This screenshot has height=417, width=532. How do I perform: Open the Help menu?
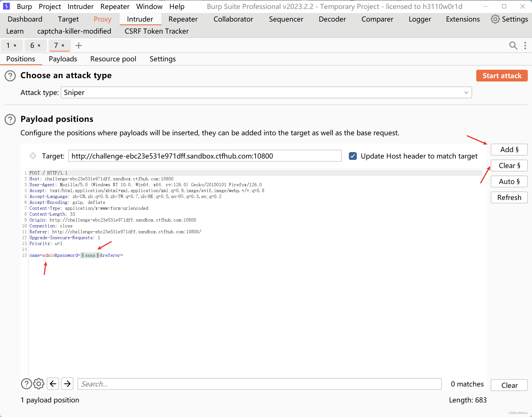[x=177, y=6]
